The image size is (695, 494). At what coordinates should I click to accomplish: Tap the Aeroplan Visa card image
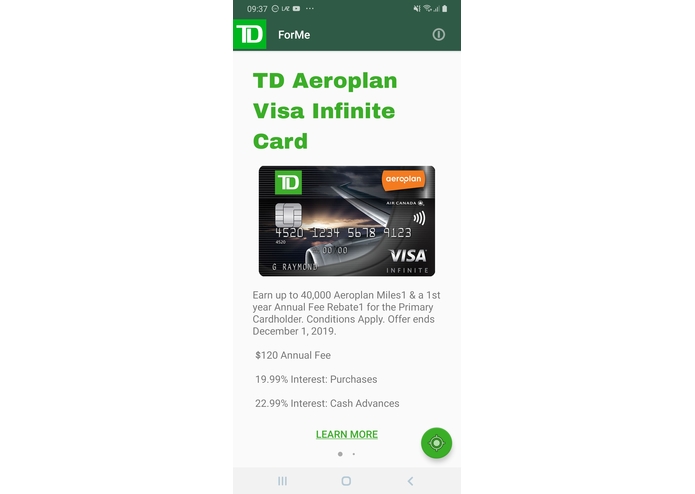[347, 221]
